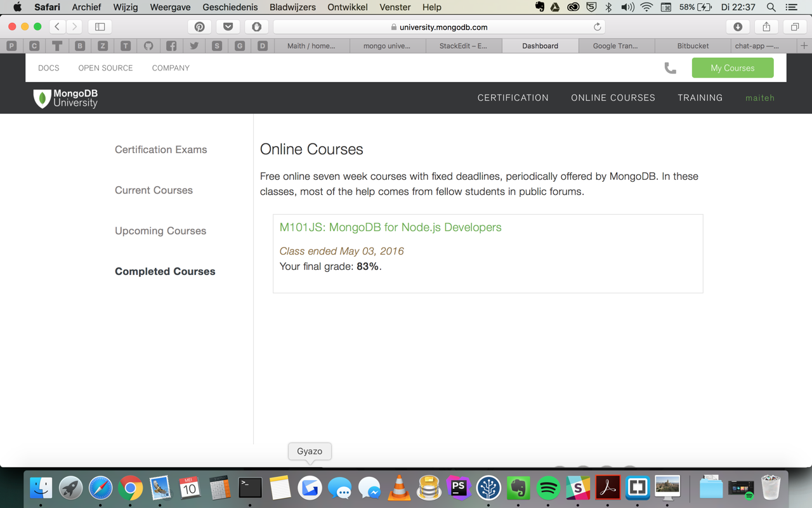Open Spotify in the Dock

(x=548, y=488)
